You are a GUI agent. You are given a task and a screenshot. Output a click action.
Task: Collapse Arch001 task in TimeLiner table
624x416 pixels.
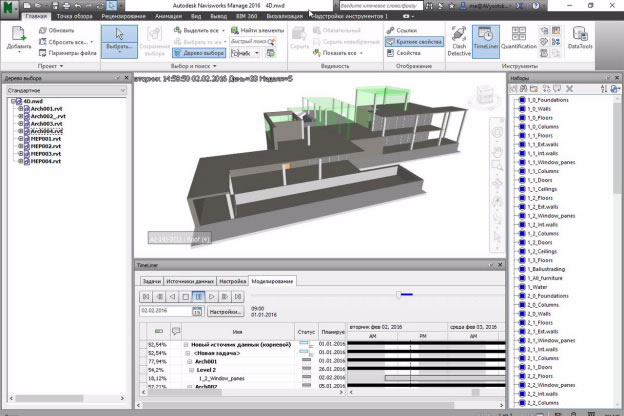click(189, 361)
